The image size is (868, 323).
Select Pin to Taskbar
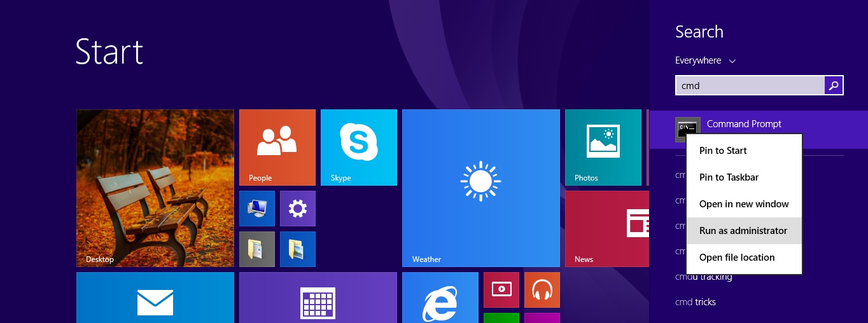(x=744, y=177)
